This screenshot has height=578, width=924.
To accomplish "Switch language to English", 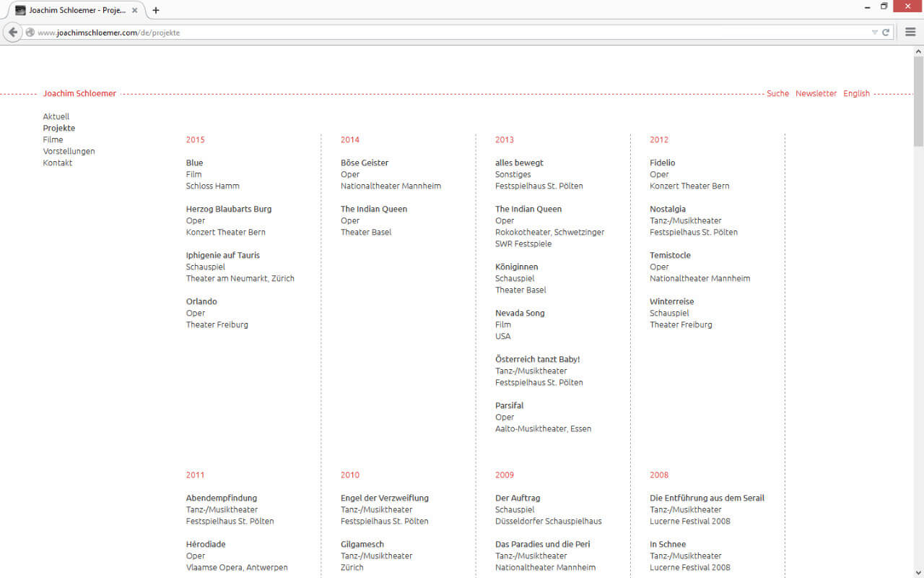I will pyautogui.click(x=856, y=93).
